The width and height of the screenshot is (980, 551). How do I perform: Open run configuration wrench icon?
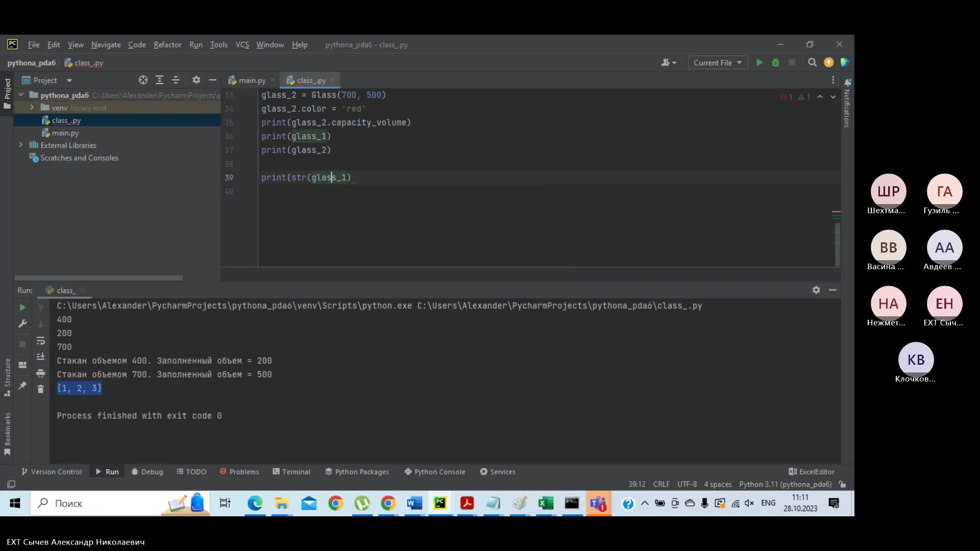[22, 323]
